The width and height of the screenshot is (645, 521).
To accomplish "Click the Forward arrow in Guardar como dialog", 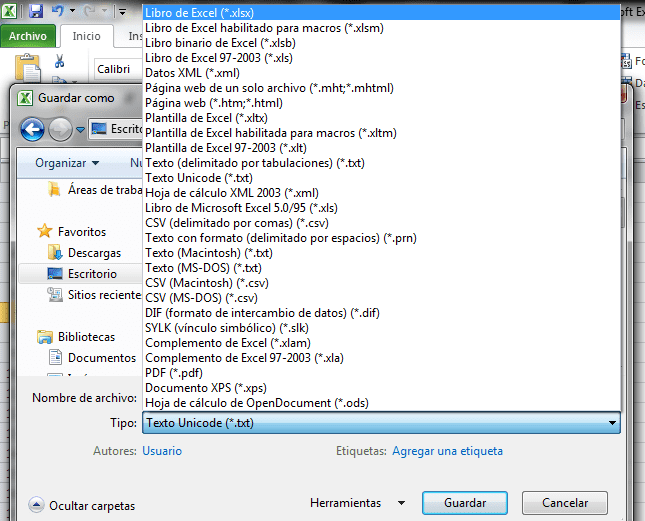I will click(x=60, y=130).
